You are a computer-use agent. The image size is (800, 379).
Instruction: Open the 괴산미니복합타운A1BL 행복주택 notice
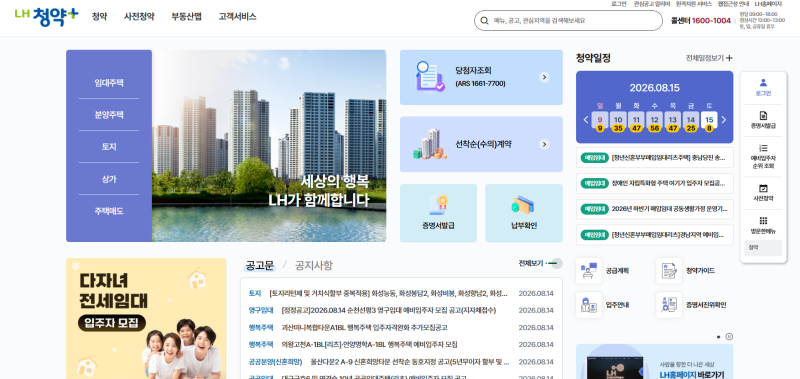[364, 327]
